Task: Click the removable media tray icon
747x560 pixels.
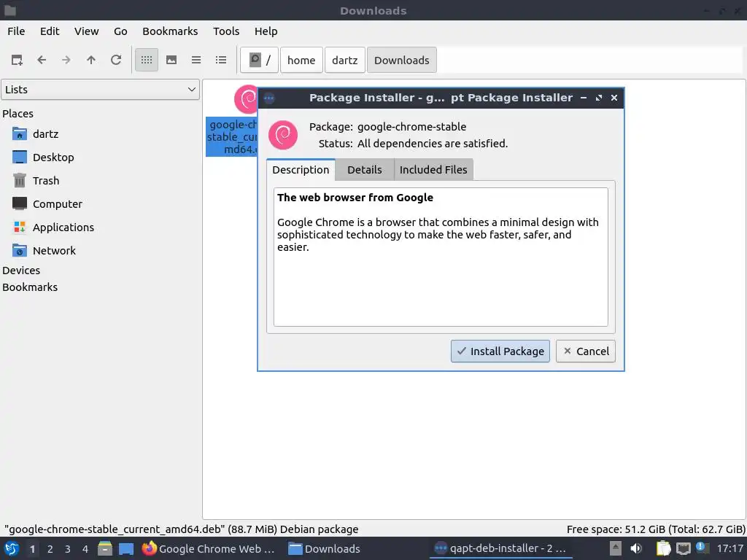Action: point(615,548)
